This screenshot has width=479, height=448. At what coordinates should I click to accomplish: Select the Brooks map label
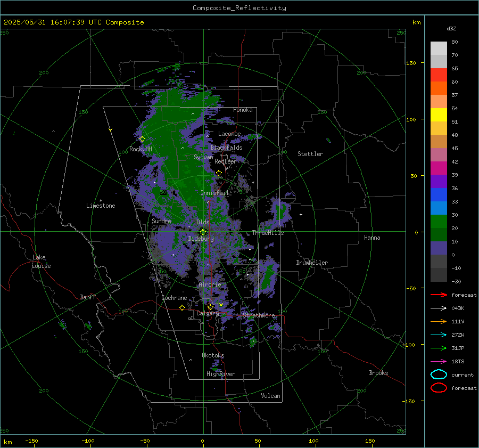tap(378, 373)
